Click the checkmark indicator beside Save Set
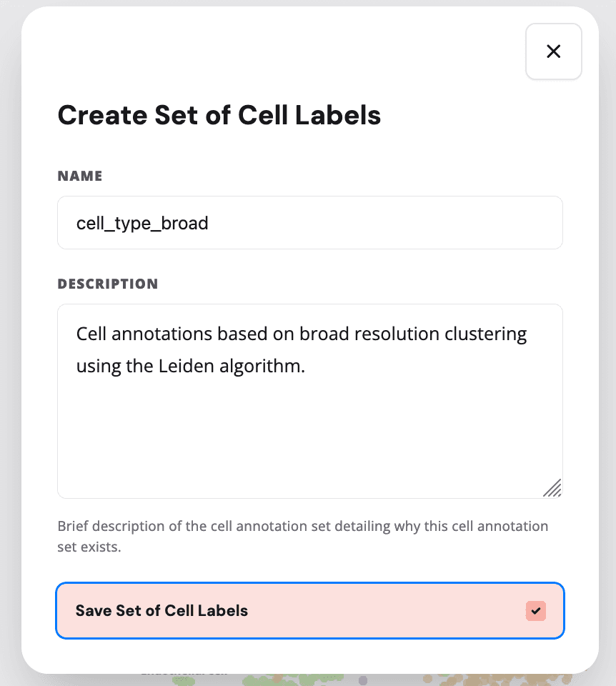This screenshot has width=616, height=686. [x=535, y=611]
